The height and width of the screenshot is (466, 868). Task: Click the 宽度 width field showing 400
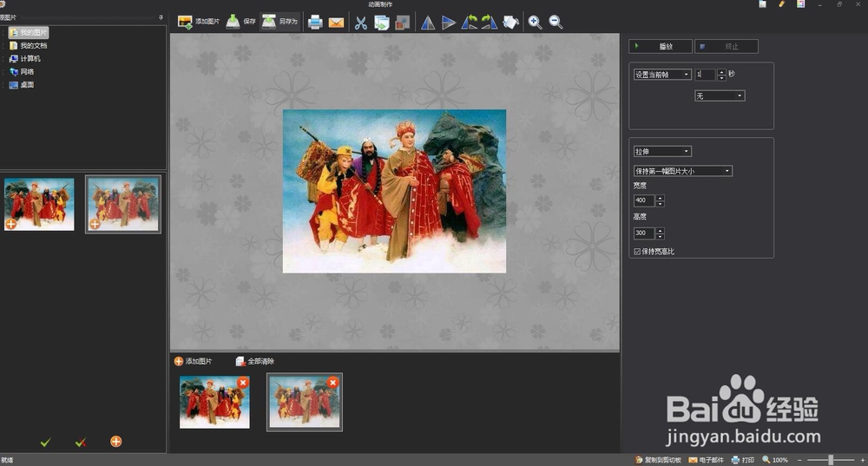[x=643, y=200]
